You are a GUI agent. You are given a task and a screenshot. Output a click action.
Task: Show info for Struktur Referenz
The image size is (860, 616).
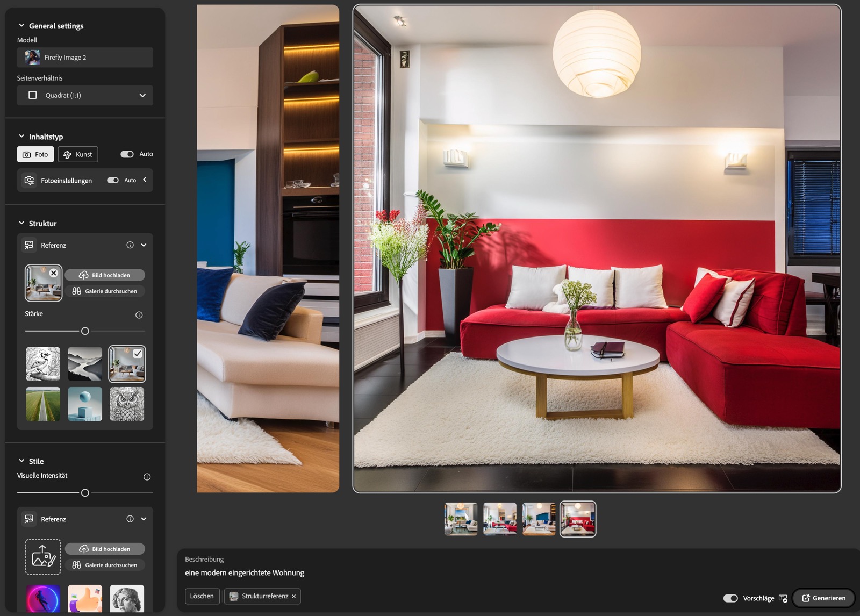point(130,245)
